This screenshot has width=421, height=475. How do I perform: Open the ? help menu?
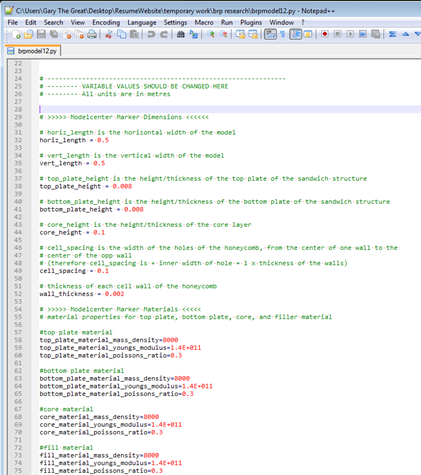(x=303, y=22)
